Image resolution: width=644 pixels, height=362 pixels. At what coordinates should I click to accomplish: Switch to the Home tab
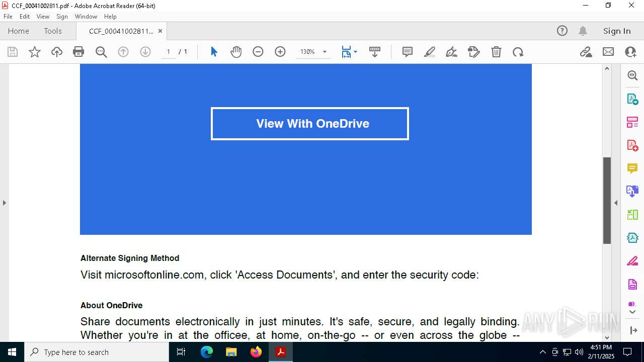[19, 31]
